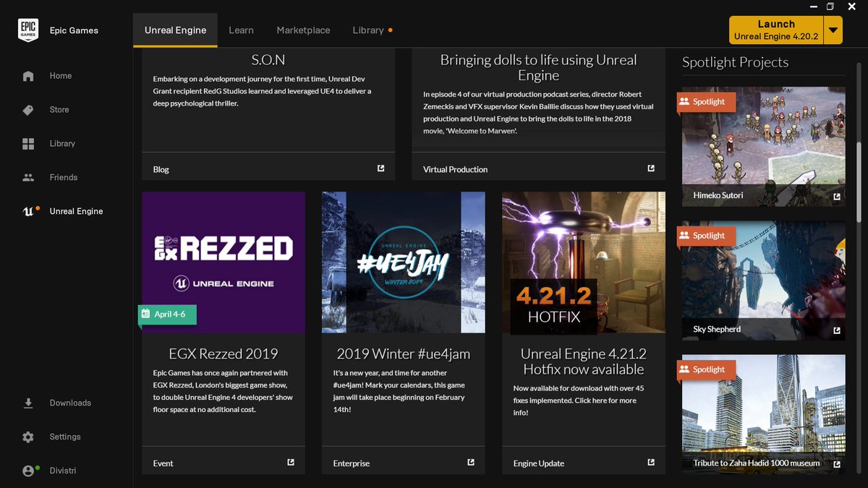Click the Virtual Production category label
This screenshot has width=868, height=488.
click(455, 169)
